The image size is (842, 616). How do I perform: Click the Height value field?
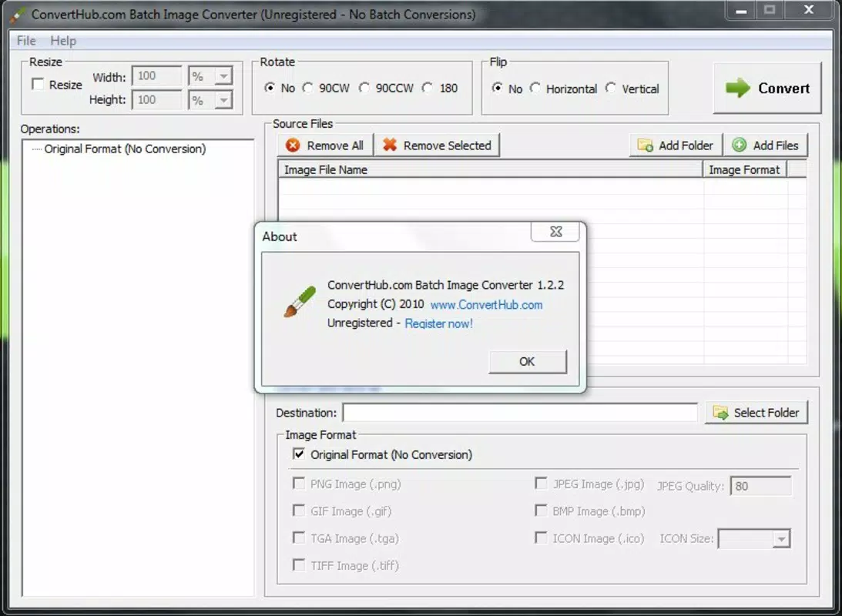[x=157, y=100]
